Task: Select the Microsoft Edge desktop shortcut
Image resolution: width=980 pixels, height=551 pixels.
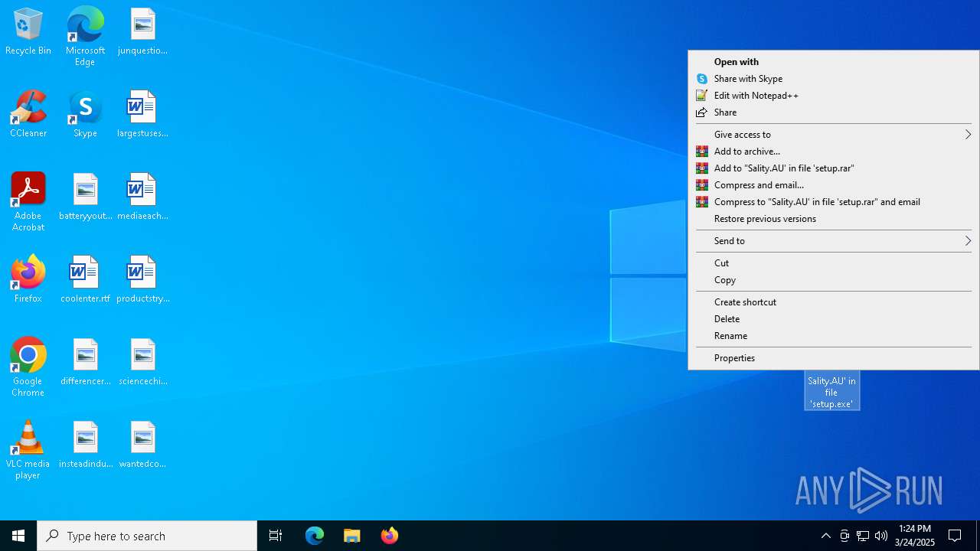Action: [x=85, y=37]
